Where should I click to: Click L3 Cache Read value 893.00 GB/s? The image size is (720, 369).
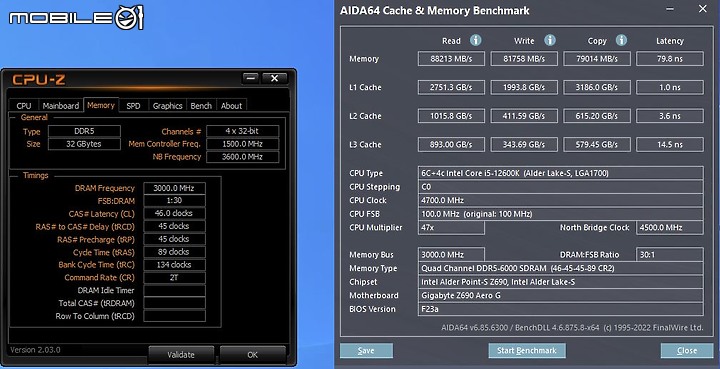(451, 145)
